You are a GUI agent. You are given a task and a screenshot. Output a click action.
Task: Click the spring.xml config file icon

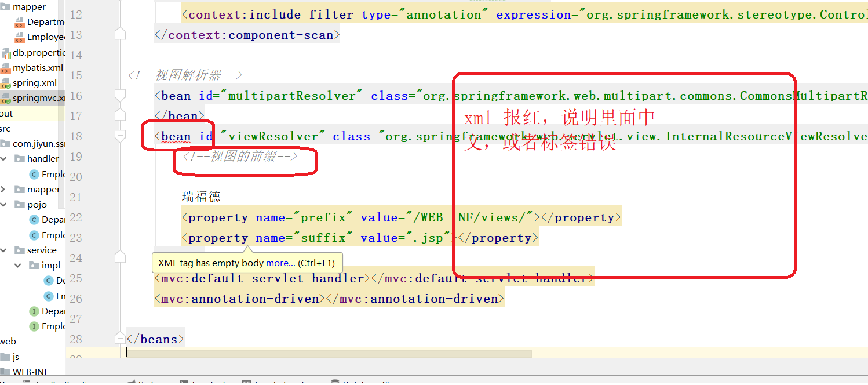(x=6, y=83)
